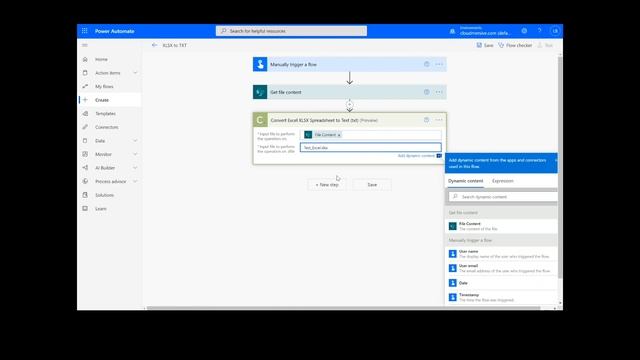Open the Flow checker
This screenshot has height=360, width=640.
515,45
